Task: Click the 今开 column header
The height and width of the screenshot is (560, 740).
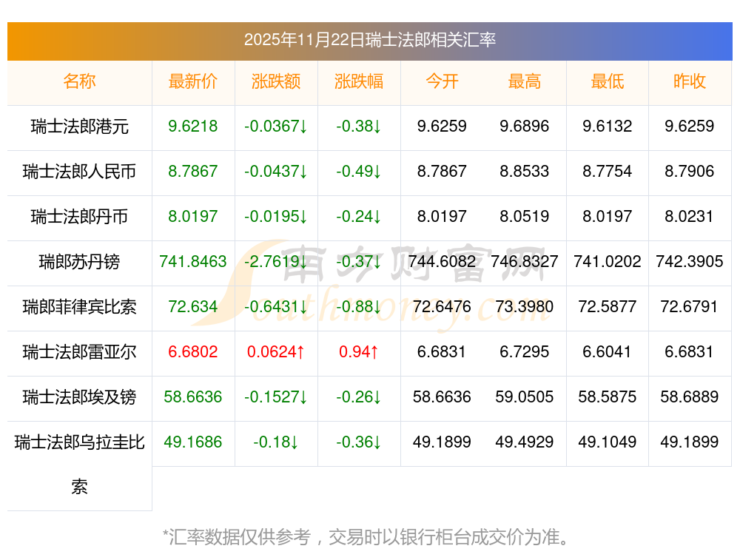Action: [x=442, y=81]
